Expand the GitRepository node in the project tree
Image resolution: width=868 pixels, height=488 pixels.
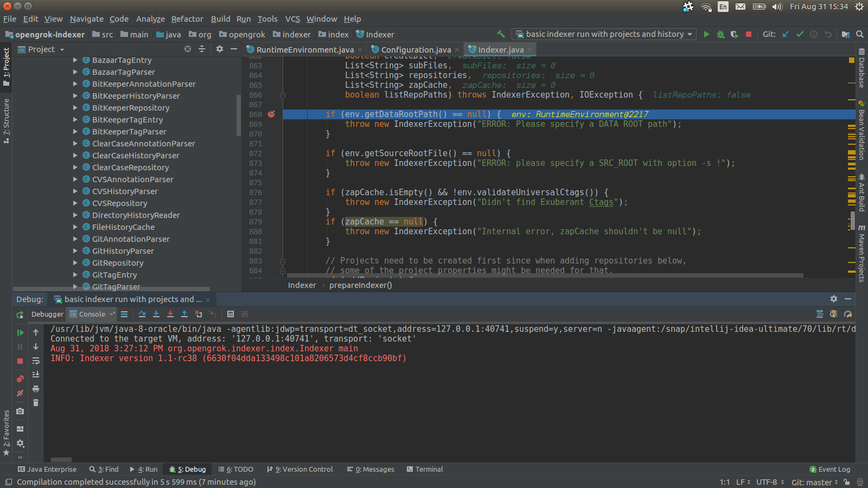point(75,262)
